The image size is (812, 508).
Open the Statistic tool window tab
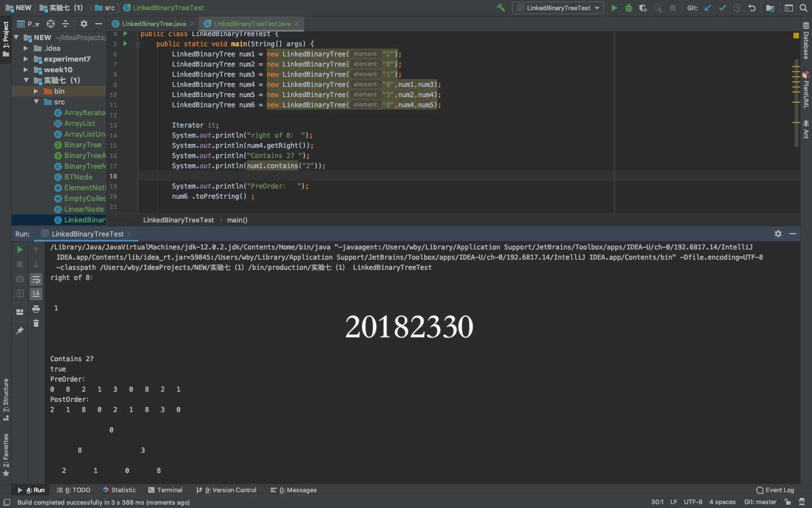[120, 490]
